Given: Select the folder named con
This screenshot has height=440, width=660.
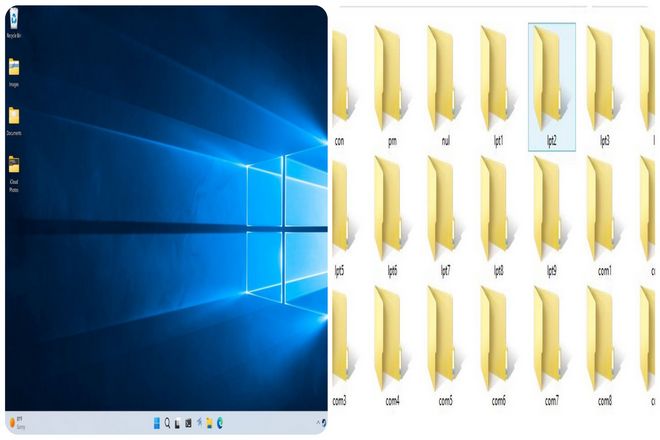Looking at the screenshot, I should [x=343, y=86].
